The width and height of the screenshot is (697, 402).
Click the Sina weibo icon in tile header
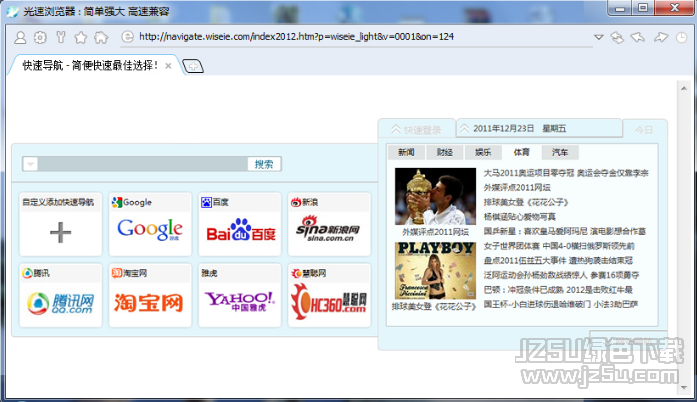coord(296,202)
